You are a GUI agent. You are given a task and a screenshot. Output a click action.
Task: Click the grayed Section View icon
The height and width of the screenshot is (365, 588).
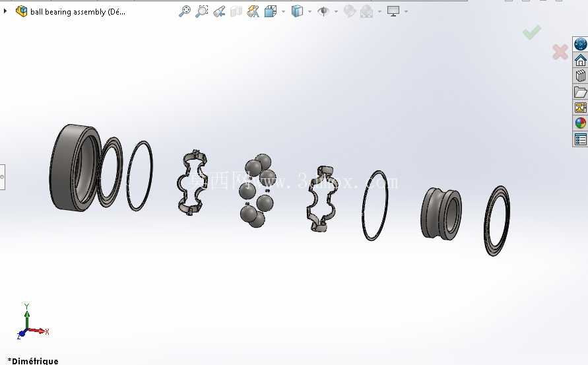coord(236,11)
